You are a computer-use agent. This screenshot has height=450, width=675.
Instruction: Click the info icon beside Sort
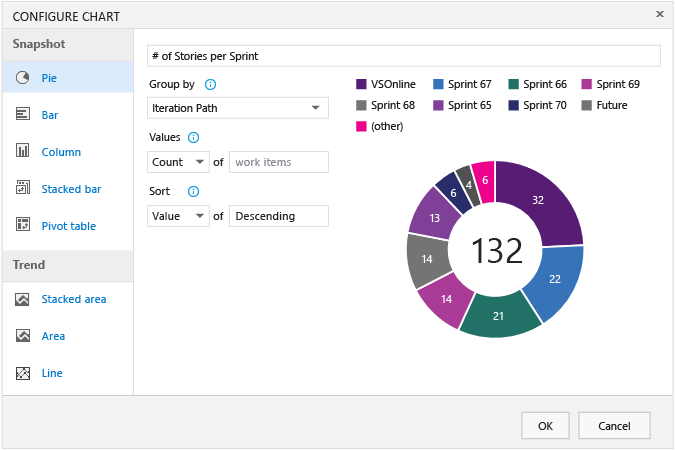(x=194, y=192)
